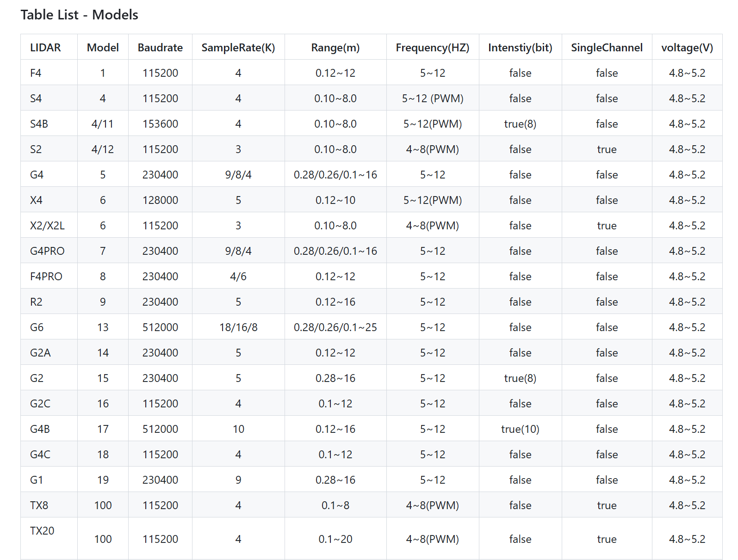Click the SampleRate(K) column header

(x=238, y=48)
